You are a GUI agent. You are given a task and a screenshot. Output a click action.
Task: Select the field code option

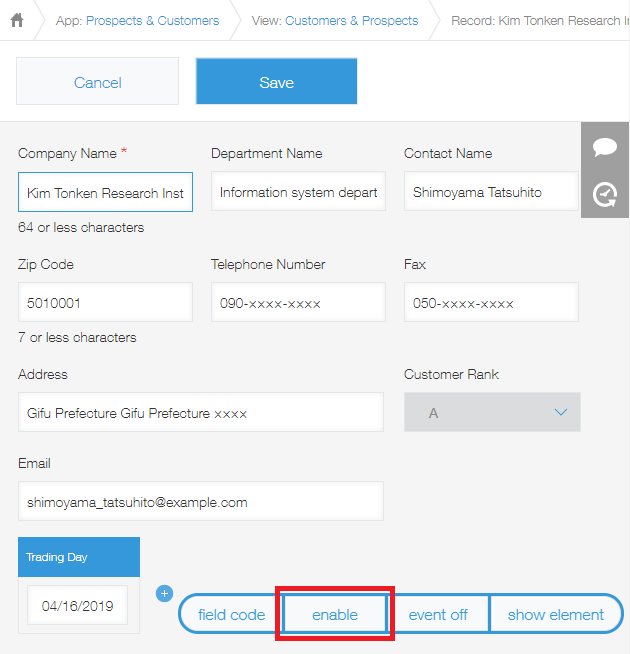click(x=231, y=615)
